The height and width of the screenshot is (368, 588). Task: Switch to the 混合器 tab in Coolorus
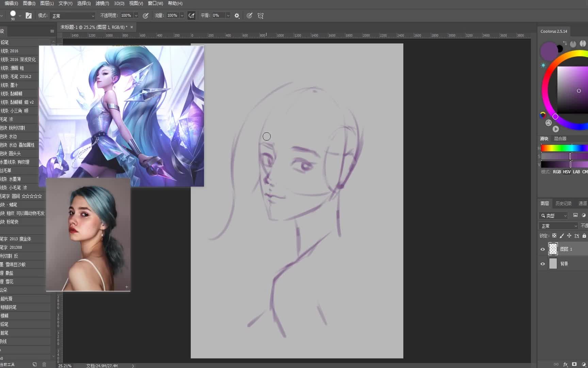[x=560, y=139]
